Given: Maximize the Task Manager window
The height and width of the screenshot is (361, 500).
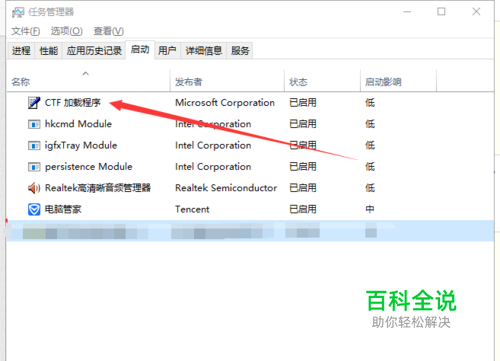Looking at the screenshot, I should 441,12.
